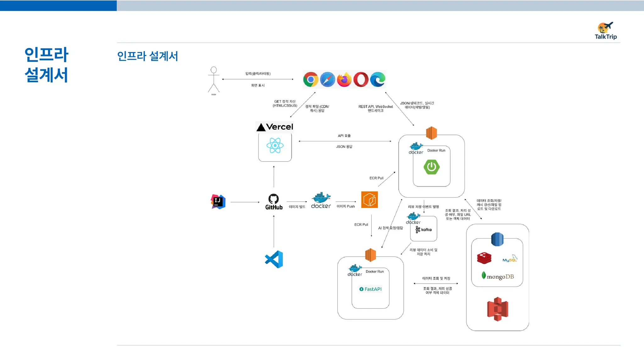Click the red AWS S3 bucket icon
The image size is (644, 362).
497,309
